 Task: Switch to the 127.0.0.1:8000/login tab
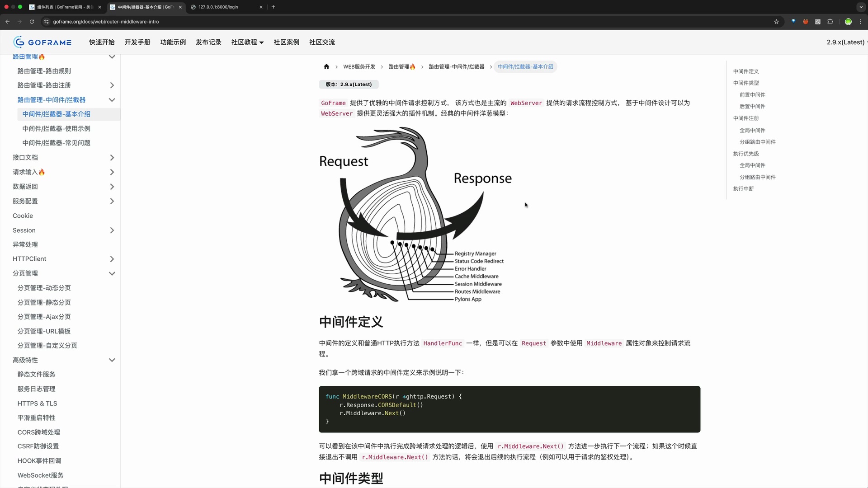[218, 7]
